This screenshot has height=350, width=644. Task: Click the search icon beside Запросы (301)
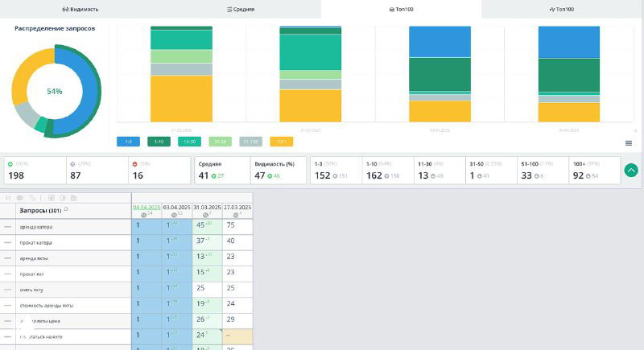pyautogui.click(x=66, y=210)
